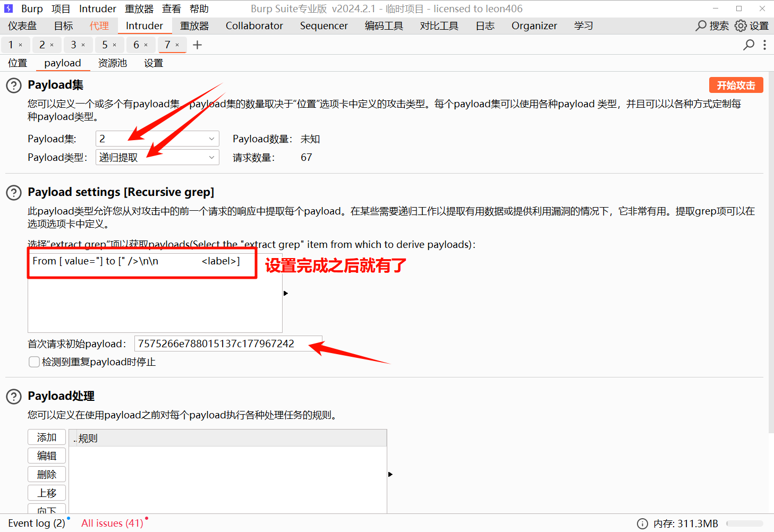Close Intruder tab 5 with its x

pyautogui.click(x=115, y=45)
